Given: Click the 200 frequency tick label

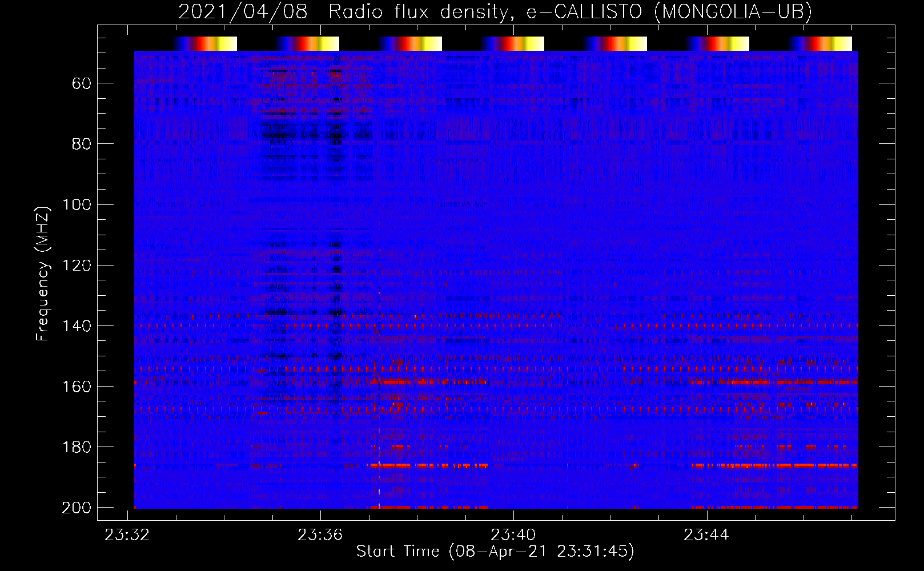Looking at the screenshot, I should click(x=77, y=507).
